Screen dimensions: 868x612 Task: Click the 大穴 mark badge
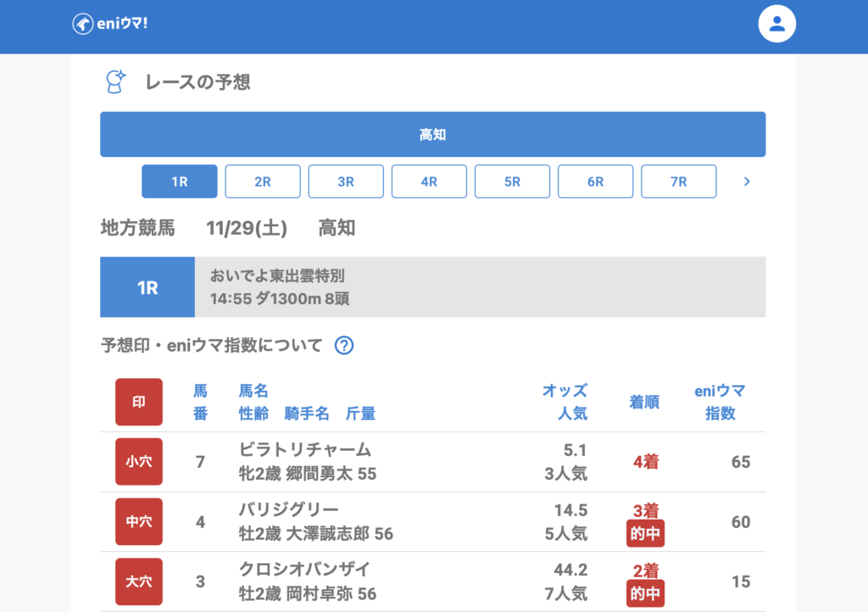(x=138, y=581)
